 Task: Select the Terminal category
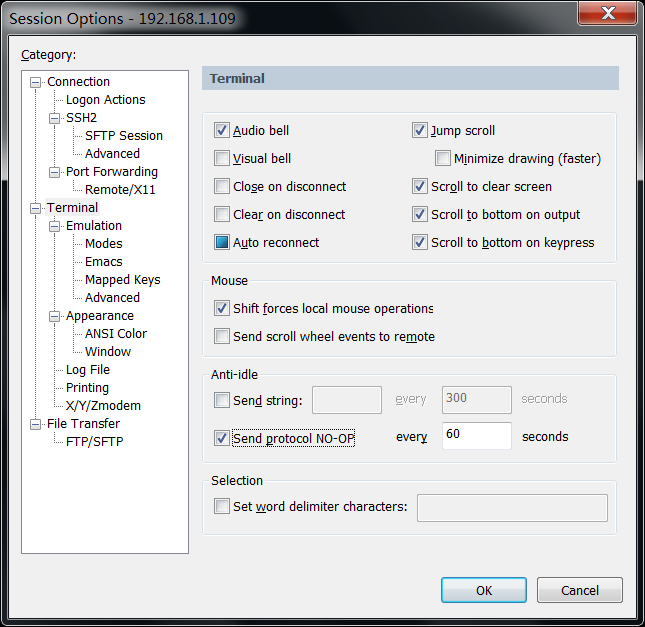(x=72, y=207)
